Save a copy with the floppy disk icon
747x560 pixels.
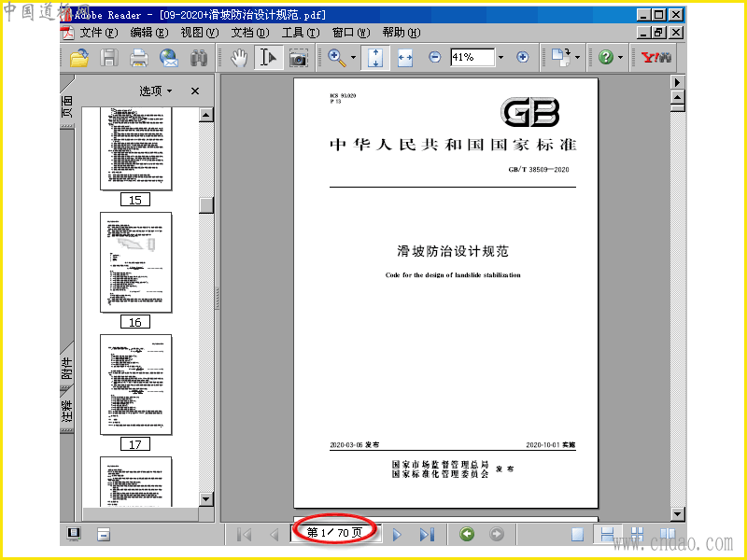(109, 58)
